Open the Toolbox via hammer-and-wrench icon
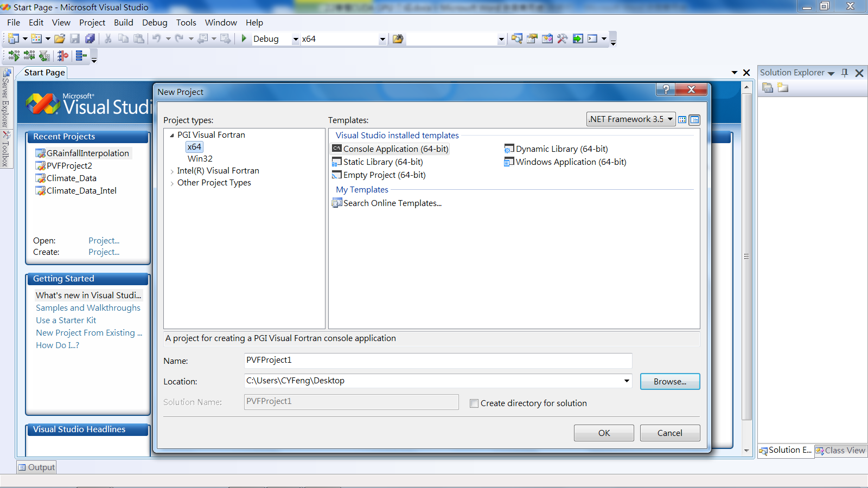This screenshot has width=868, height=488. tap(563, 38)
